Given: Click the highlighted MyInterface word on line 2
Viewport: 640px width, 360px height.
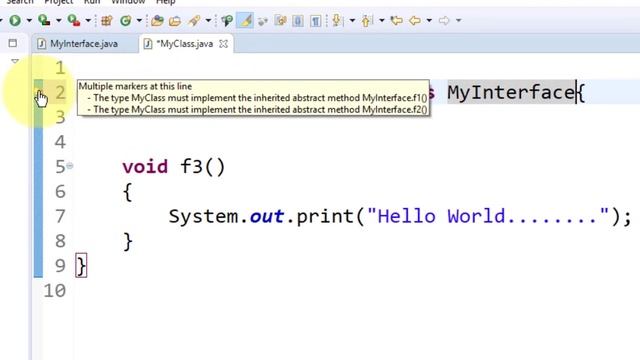Looking at the screenshot, I should (511, 92).
